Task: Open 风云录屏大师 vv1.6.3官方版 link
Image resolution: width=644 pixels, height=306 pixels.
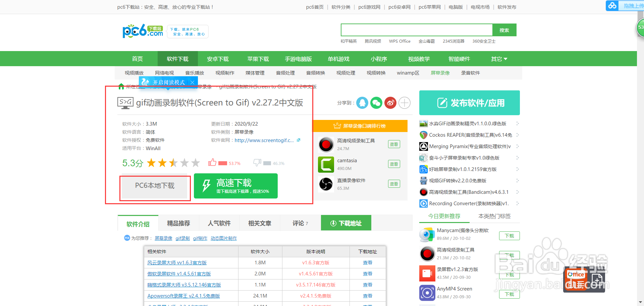Action: pos(177,263)
